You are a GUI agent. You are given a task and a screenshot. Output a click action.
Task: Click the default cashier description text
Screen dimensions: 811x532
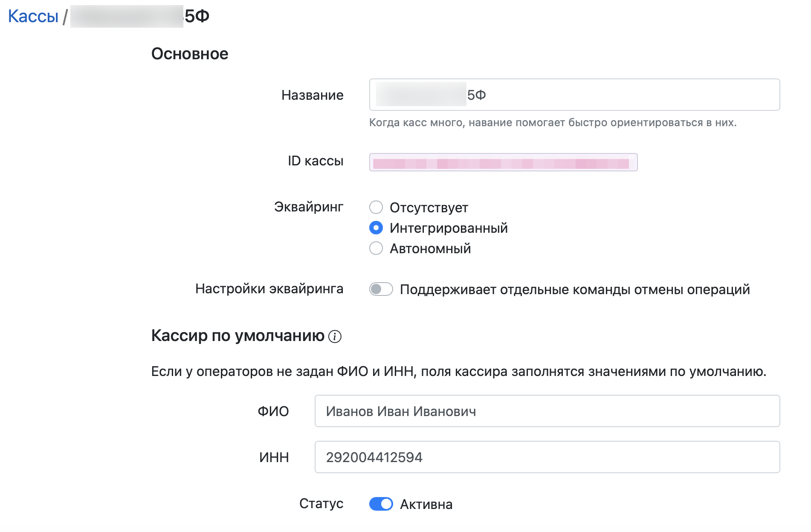[x=459, y=371]
